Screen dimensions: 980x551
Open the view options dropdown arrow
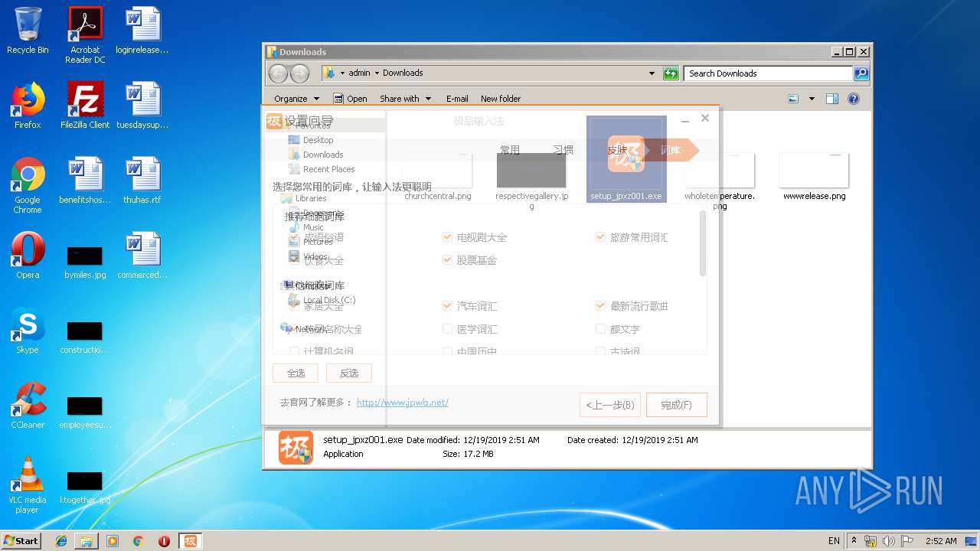812,99
